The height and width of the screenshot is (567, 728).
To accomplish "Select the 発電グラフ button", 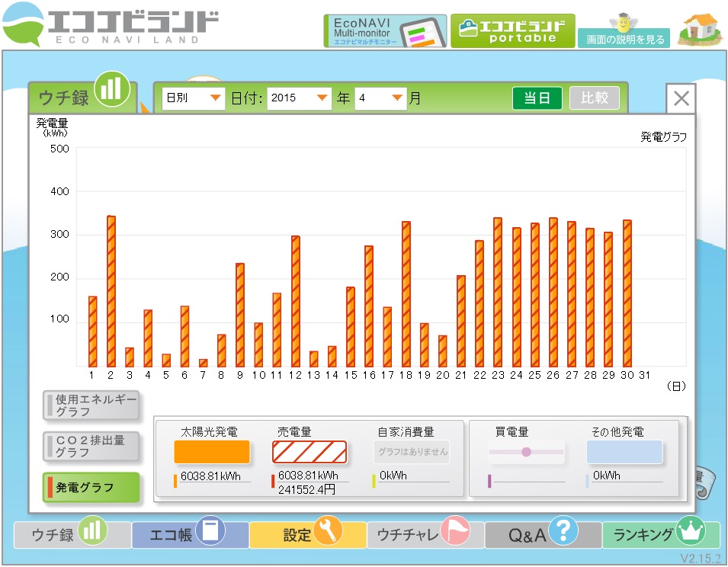I will click(91, 487).
